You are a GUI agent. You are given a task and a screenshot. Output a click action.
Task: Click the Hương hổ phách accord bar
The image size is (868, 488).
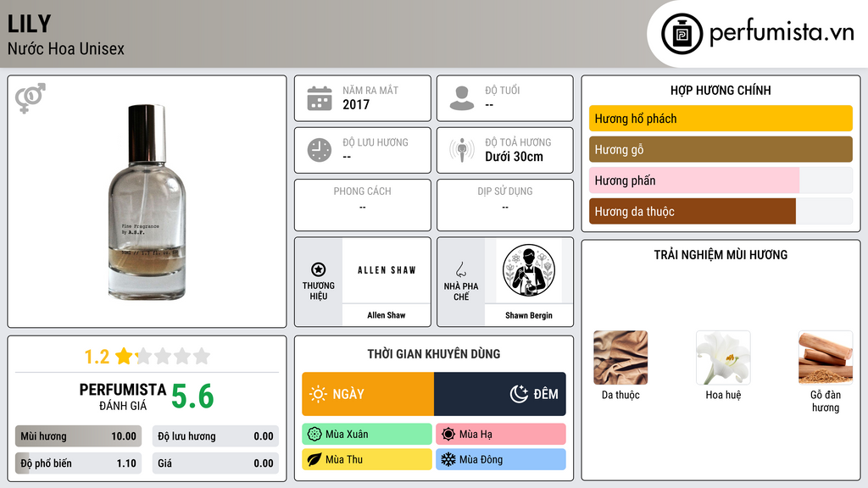[x=721, y=119]
